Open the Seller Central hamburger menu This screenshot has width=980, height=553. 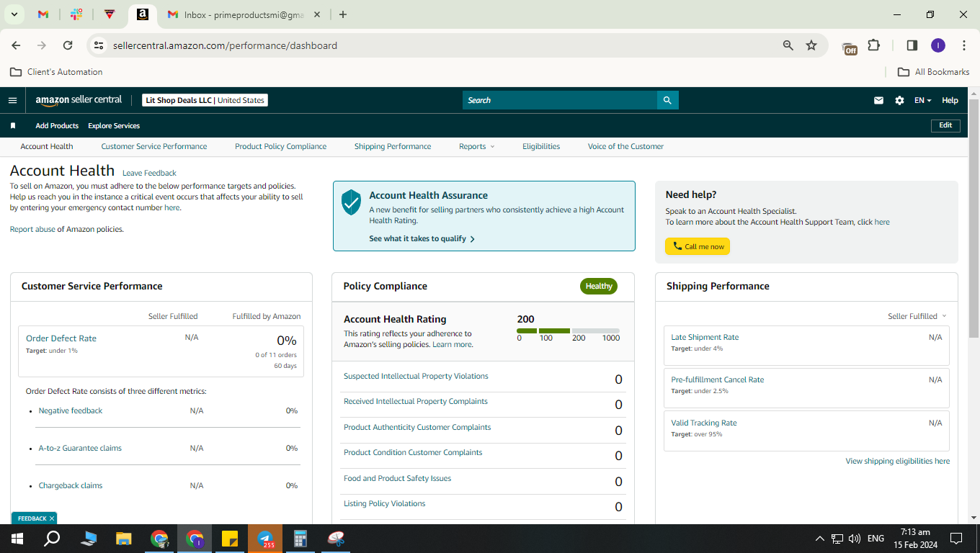pos(12,100)
